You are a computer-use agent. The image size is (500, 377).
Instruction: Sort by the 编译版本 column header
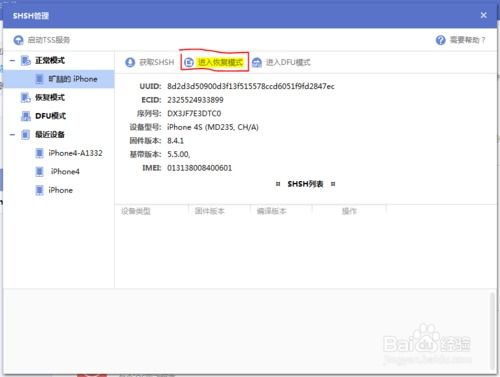(x=271, y=211)
